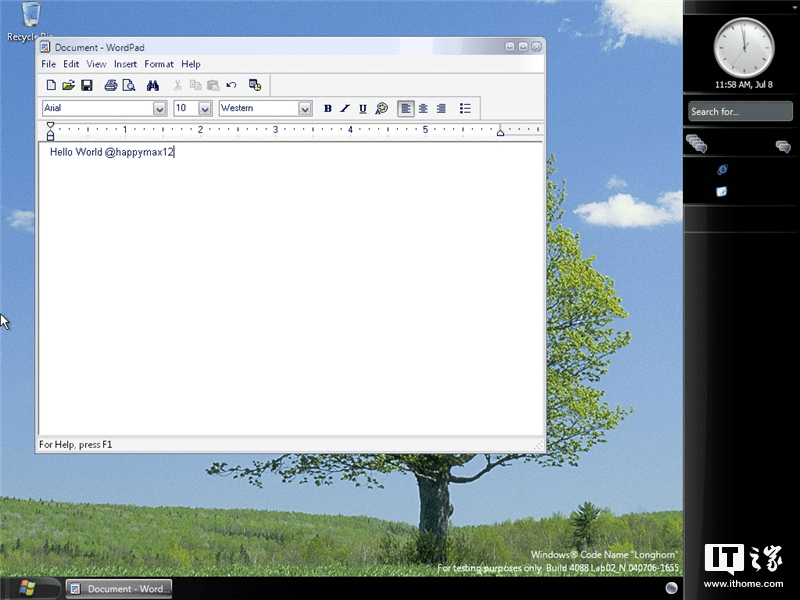800x600 pixels.
Task: Open the Format menu
Action: click(x=158, y=63)
